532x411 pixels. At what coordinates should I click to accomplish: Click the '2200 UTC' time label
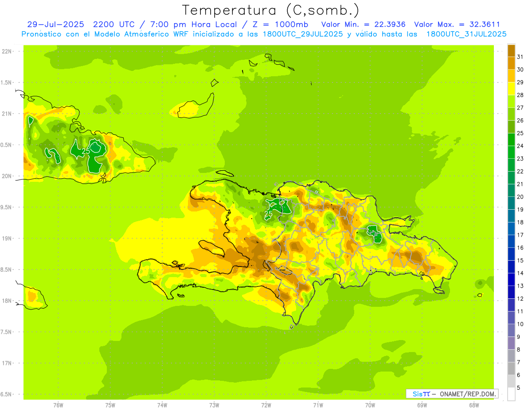click(115, 24)
